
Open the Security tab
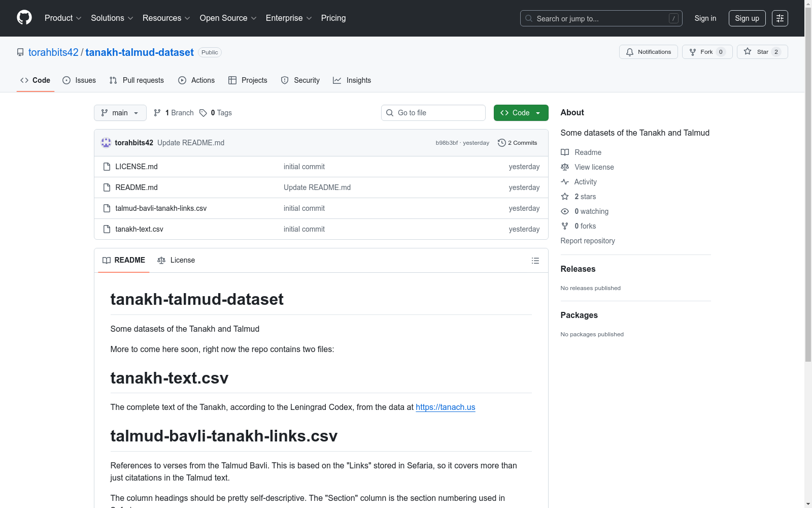(x=300, y=80)
